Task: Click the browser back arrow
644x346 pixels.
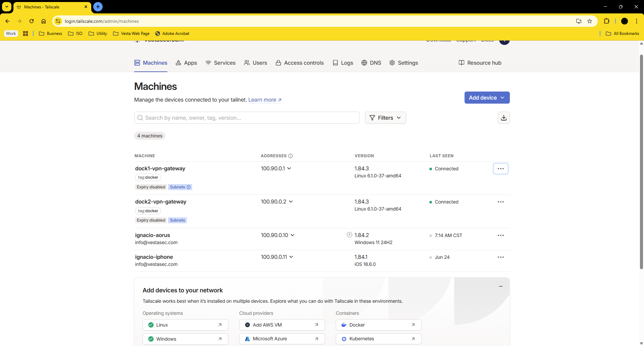Action: coord(7,21)
